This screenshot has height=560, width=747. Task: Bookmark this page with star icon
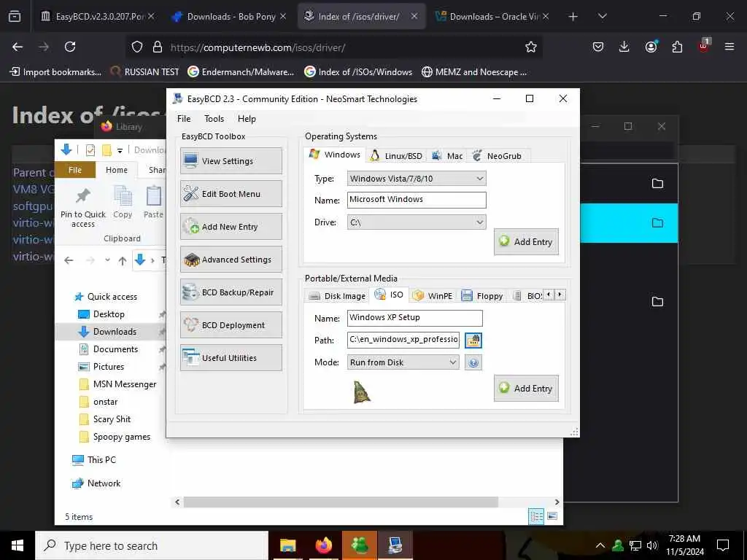(x=531, y=47)
